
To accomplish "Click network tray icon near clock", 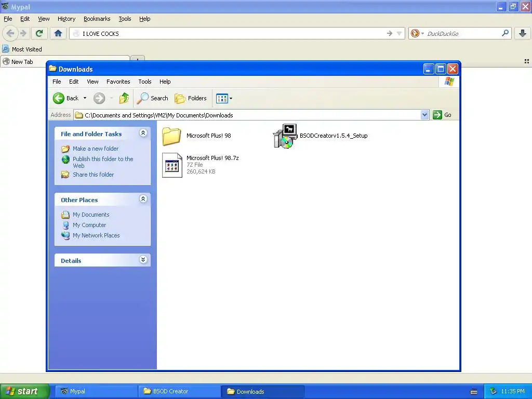I will pos(493,392).
